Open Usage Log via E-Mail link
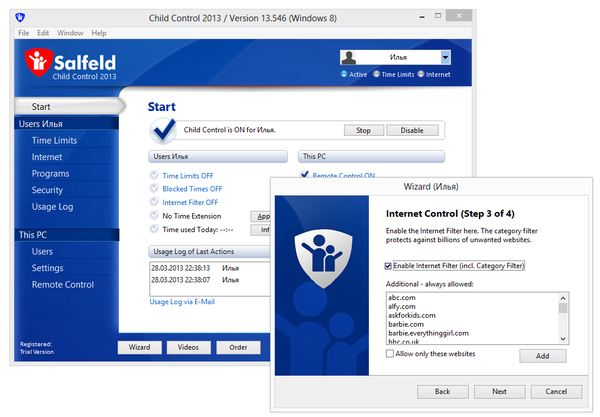This screenshot has height=417, width=600. point(182,302)
